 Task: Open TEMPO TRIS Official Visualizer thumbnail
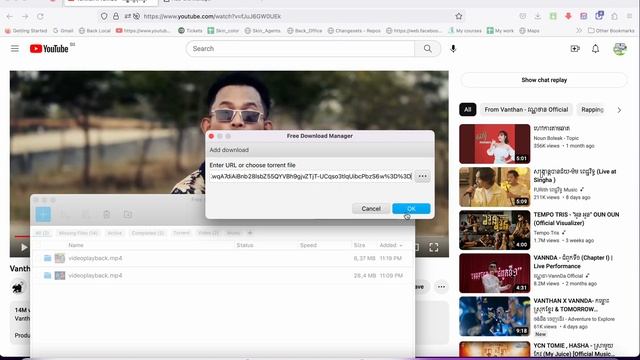(494, 230)
